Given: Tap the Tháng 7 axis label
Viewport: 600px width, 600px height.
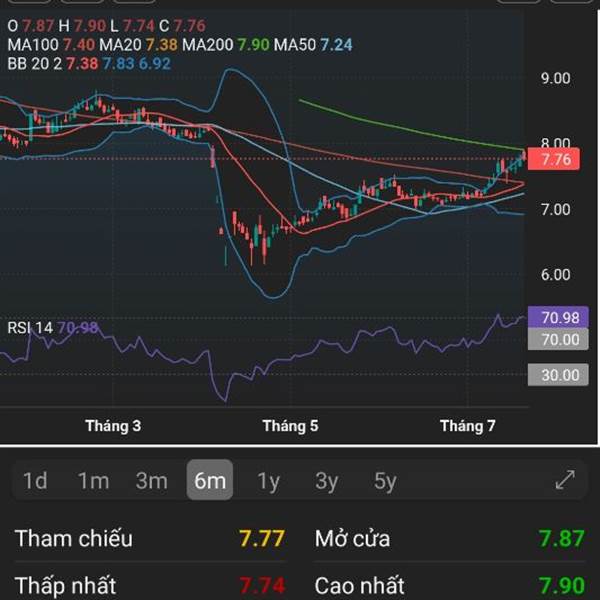Looking at the screenshot, I should click(467, 426).
